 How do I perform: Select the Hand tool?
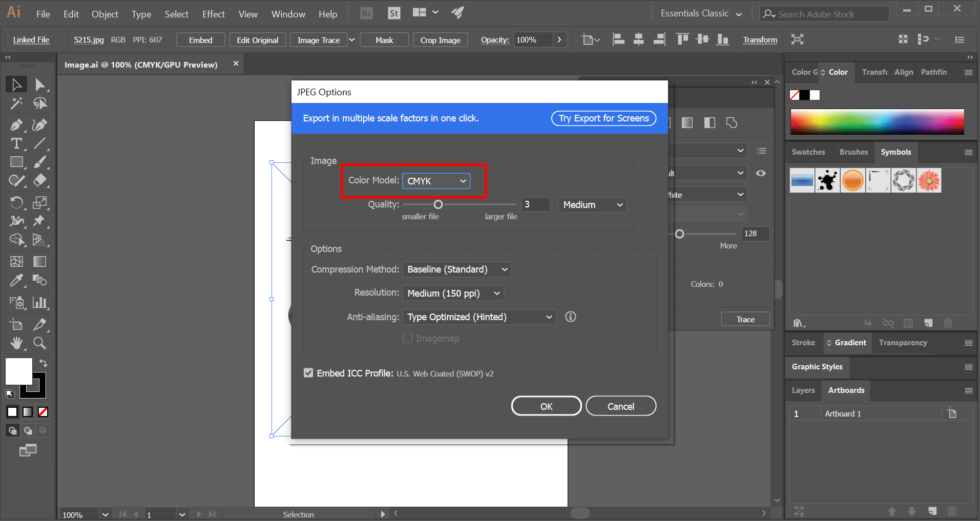point(16,343)
